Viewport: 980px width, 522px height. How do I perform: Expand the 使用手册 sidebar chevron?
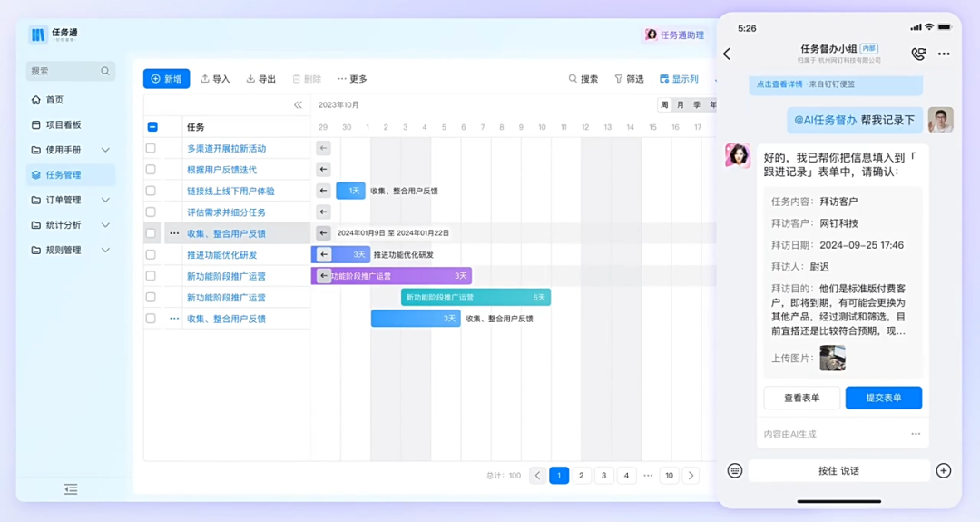pos(105,150)
